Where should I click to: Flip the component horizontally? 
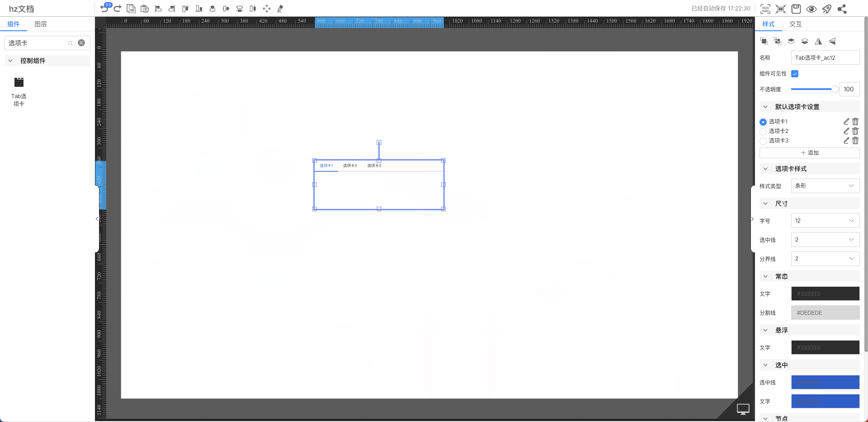818,41
